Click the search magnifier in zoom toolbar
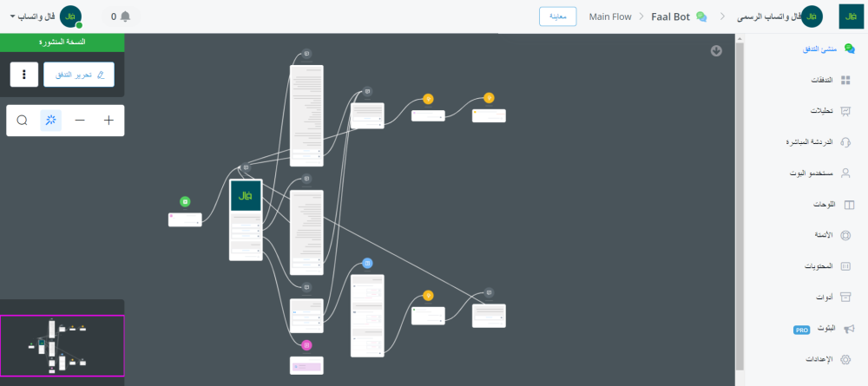868x386 pixels. click(23, 121)
